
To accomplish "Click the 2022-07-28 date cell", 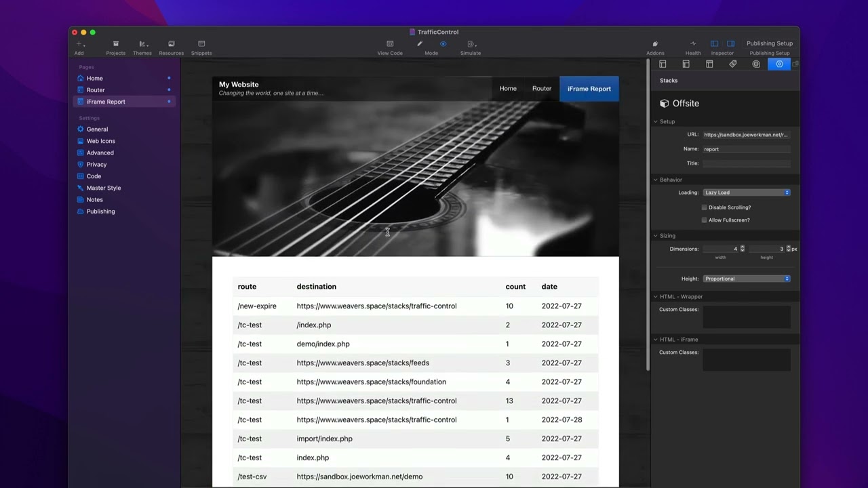I will (561, 420).
